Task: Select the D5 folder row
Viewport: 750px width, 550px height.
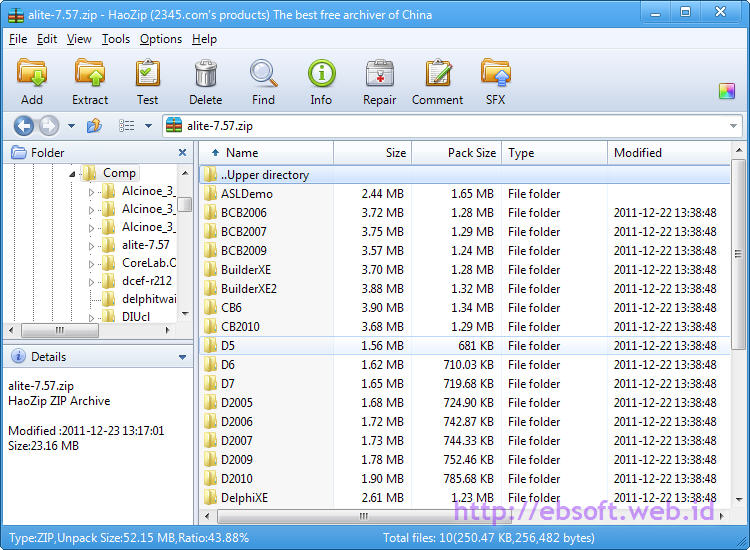Action: (465, 346)
